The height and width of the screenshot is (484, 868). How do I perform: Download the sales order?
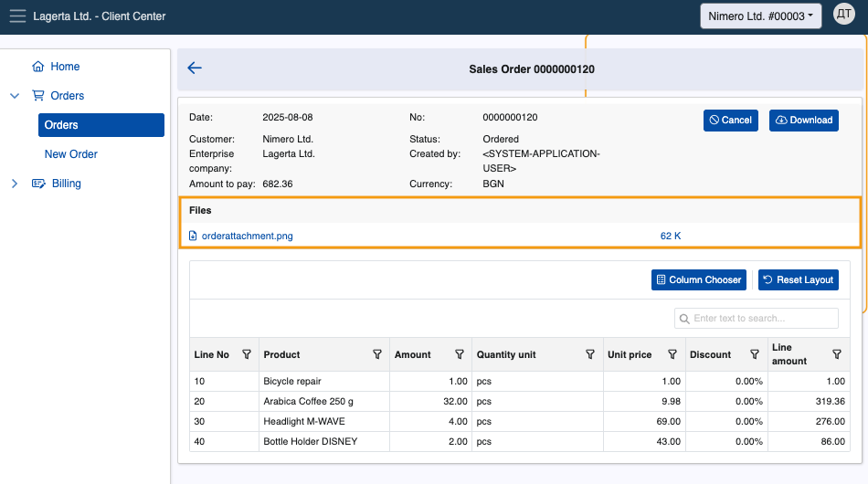803,120
